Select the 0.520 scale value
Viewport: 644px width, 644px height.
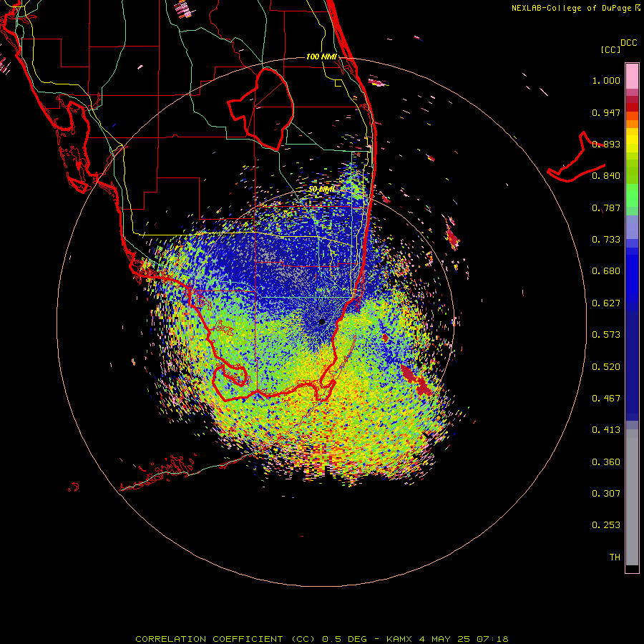(x=606, y=367)
